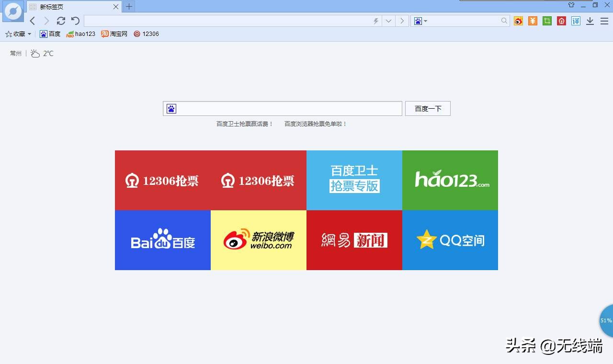Click the yen currency finance toolbar icon
613x364 pixels.
[533, 21]
